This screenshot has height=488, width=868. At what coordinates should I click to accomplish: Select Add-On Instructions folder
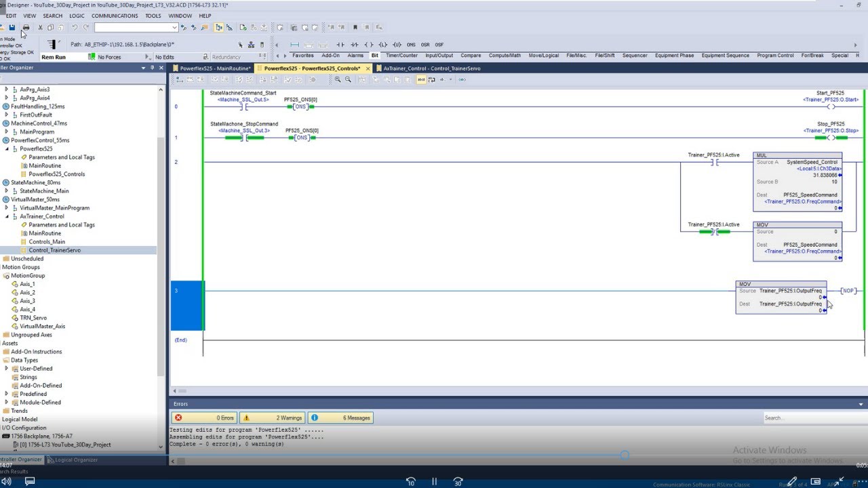tap(36, 352)
